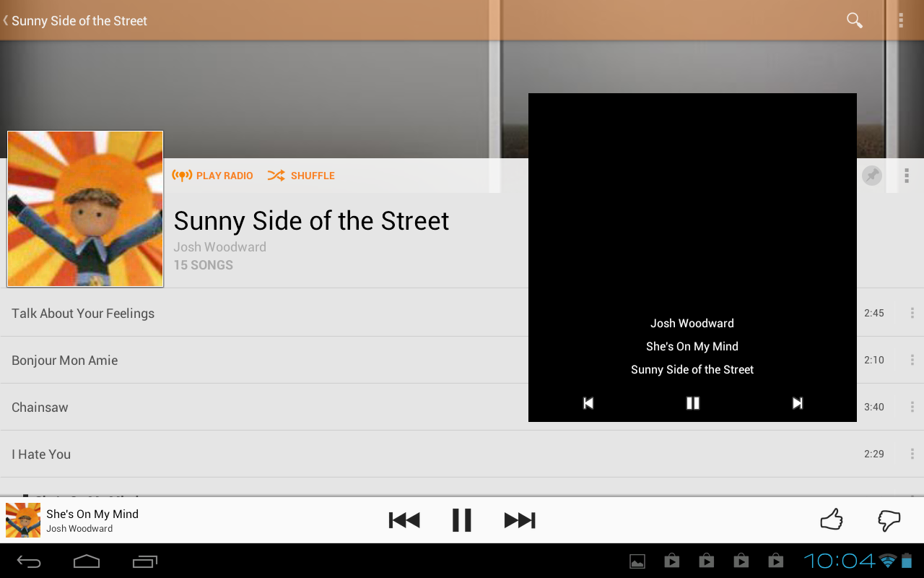
Task: Open the overflow menu in the action bar
Action: 901,20
